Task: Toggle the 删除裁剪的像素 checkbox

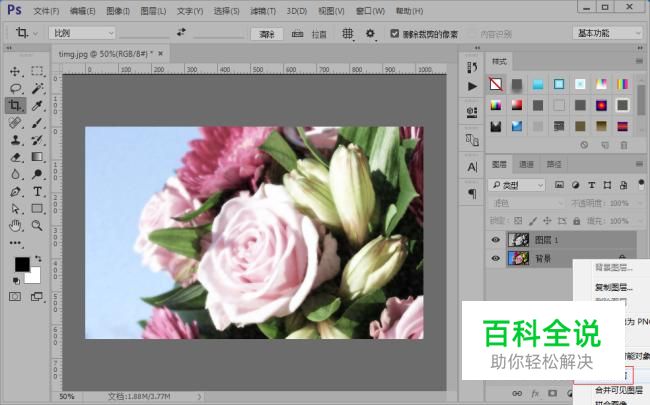Action: (x=395, y=33)
